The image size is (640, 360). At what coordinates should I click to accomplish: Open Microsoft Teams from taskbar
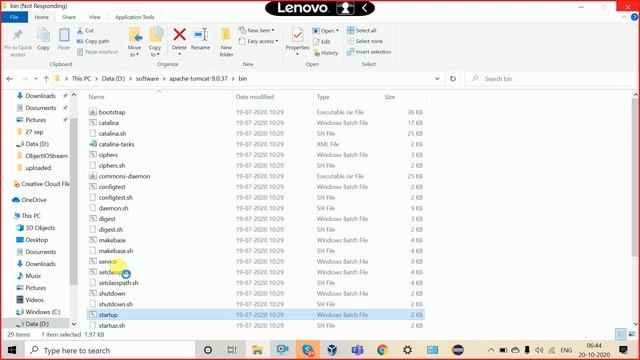[357, 350]
